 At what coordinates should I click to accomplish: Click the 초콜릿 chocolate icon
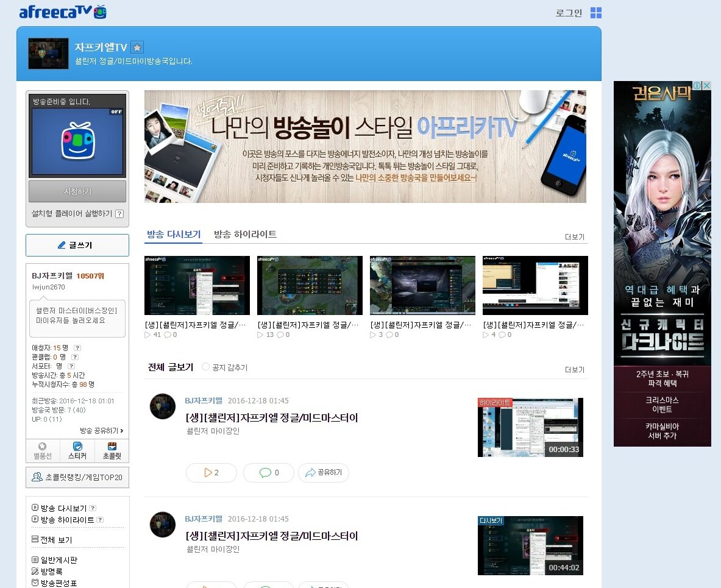coord(112,451)
